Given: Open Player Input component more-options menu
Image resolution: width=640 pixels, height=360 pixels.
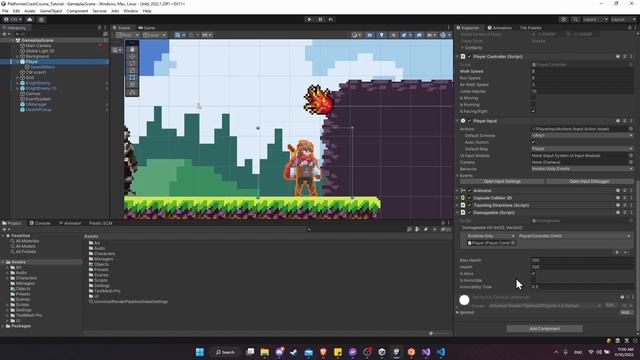Looking at the screenshot, I should click(x=631, y=121).
